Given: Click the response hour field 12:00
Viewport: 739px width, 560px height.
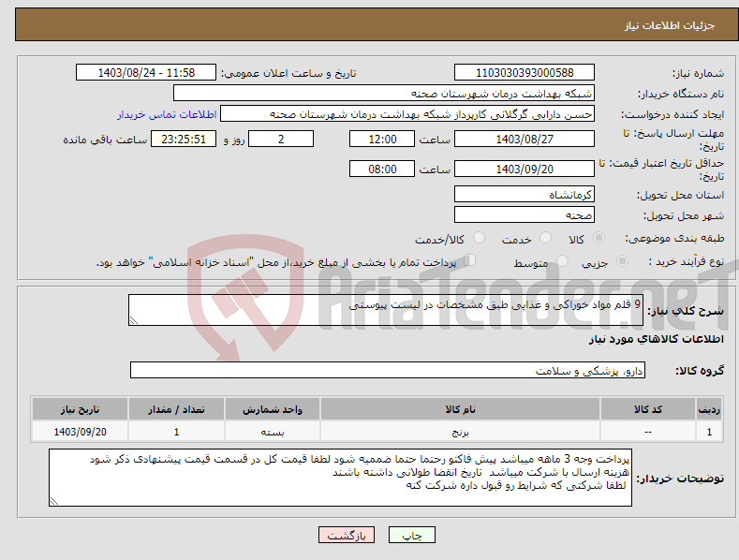Looking at the screenshot, I should (382, 139).
